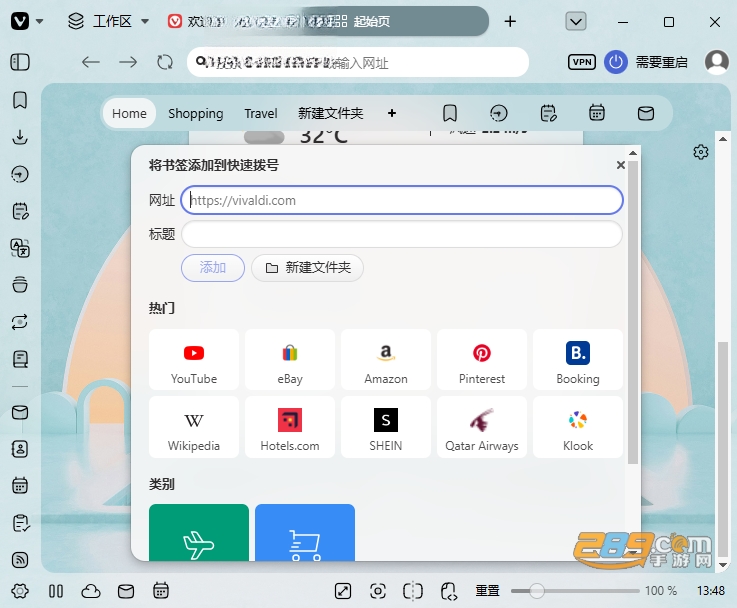Screen dimensions: 737x608
Task: Open the Reading list panel in sidebar
Action: tap(20, 359)
